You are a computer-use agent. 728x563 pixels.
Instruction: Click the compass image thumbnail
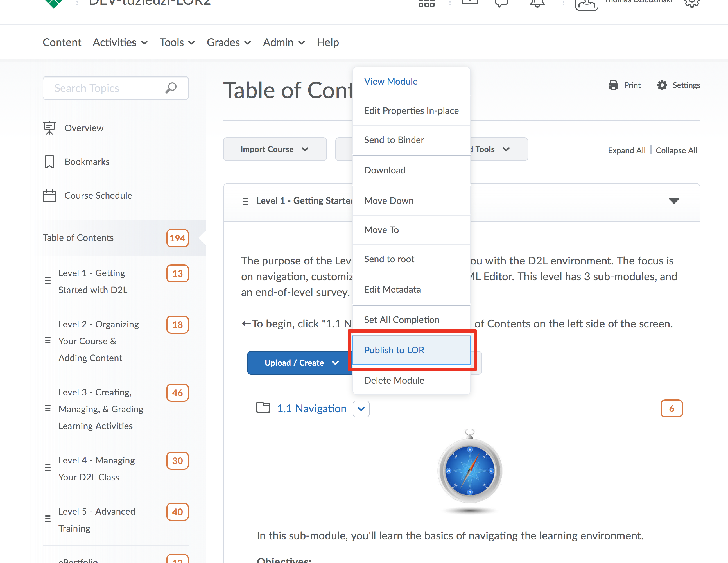click(x=469, y=471)
